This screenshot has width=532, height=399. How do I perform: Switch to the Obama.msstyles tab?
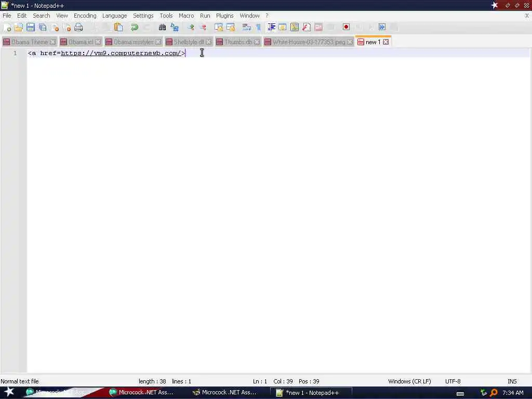coord(134,42)
